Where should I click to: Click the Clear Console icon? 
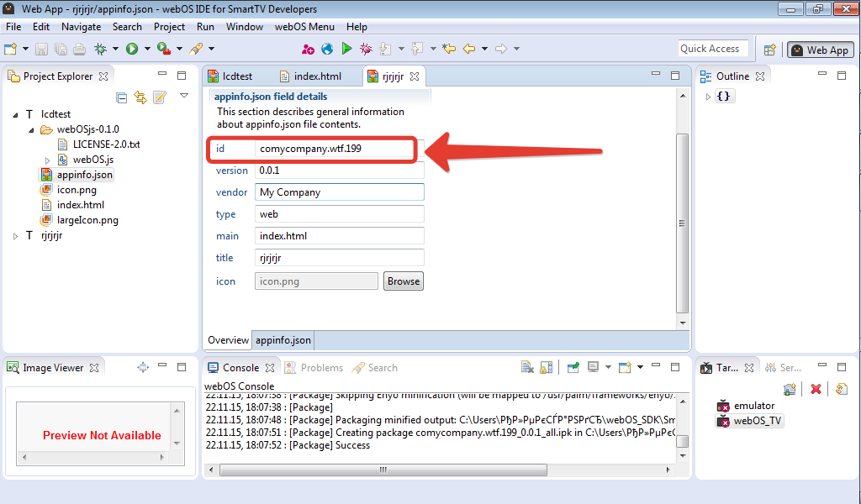click(x=527, y=368)
